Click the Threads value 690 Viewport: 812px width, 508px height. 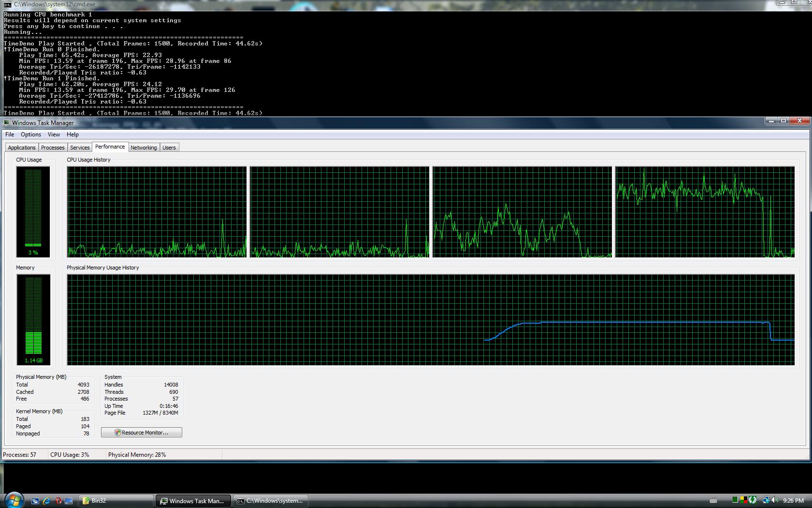click(174, 392)
